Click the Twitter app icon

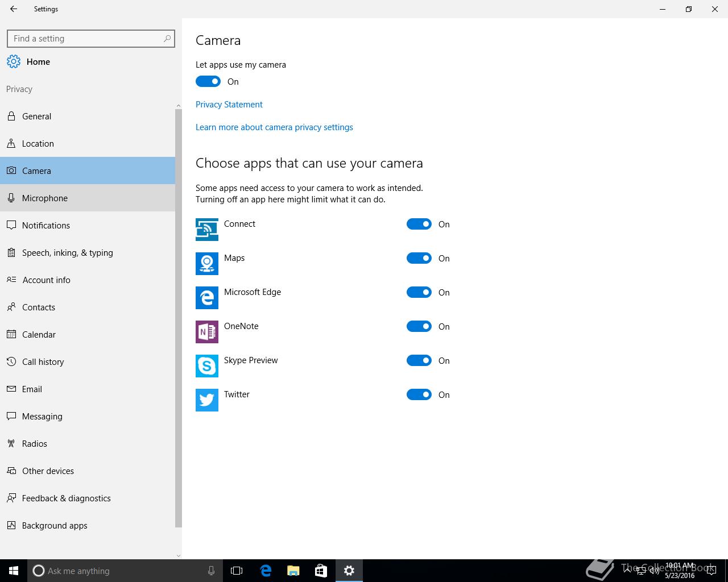point(207,400)
